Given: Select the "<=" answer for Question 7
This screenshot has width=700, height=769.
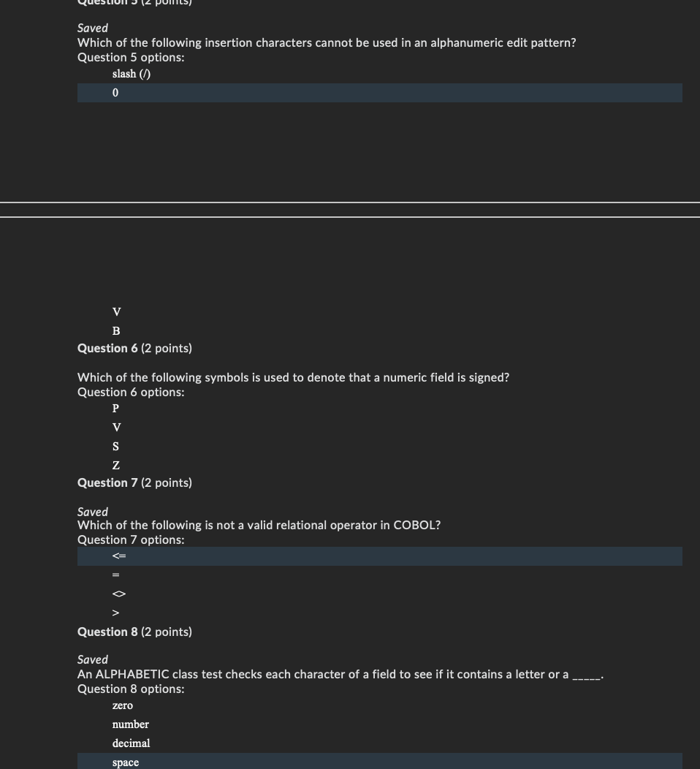Looking at the screenshot, I should tap(118, 556).
